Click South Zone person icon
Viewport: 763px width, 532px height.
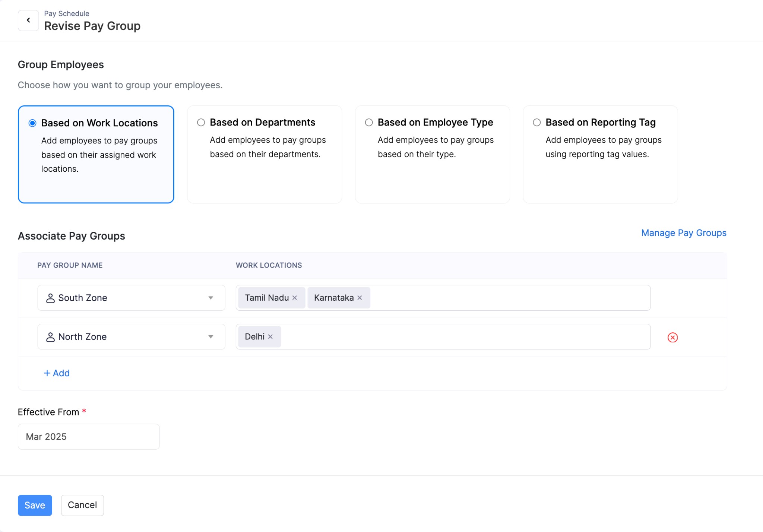pos(50,298)
